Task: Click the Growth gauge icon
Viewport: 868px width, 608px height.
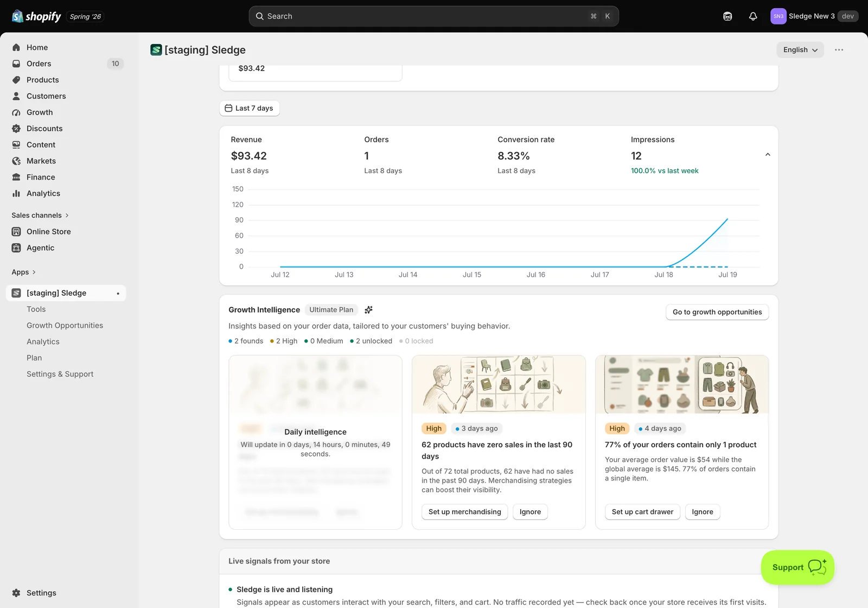Action: tap(16, 112)
